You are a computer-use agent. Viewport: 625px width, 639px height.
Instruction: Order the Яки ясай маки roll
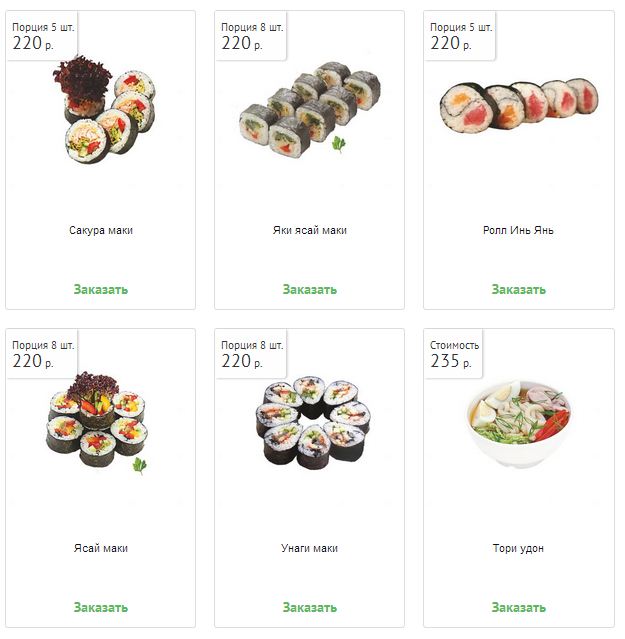[x=310, y=289]
